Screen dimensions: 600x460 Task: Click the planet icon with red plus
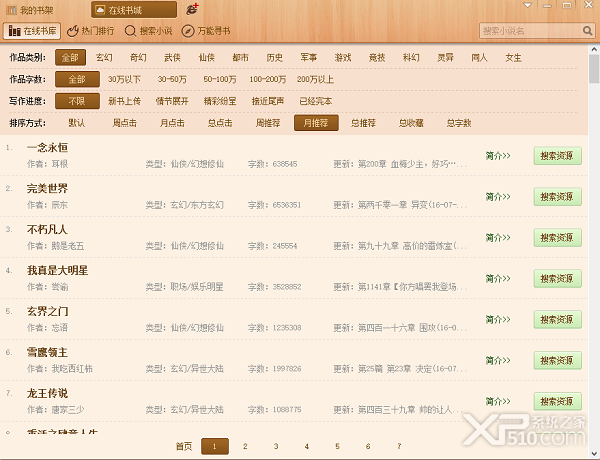click(x=192, y=9)
